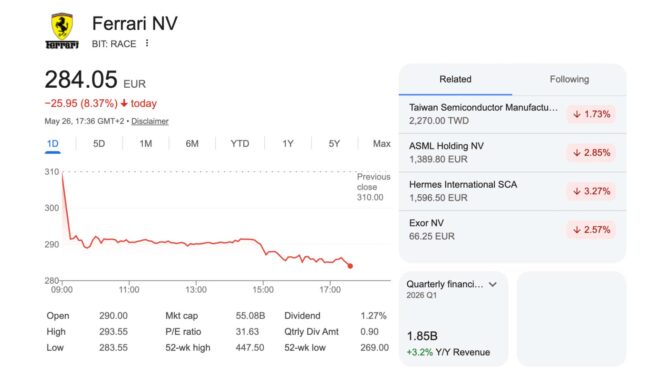Show the Max range chart
Screen dimensions: 660x371
pyautogui.click(x=381, y=144)
